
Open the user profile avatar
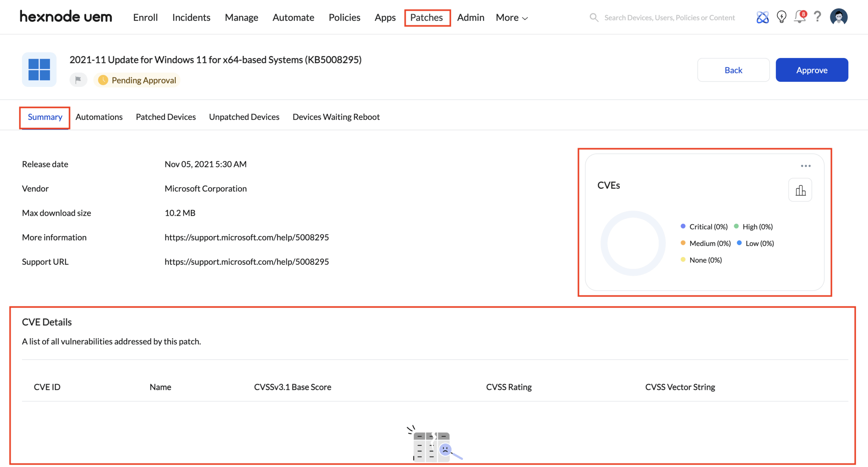coord(839,17)
